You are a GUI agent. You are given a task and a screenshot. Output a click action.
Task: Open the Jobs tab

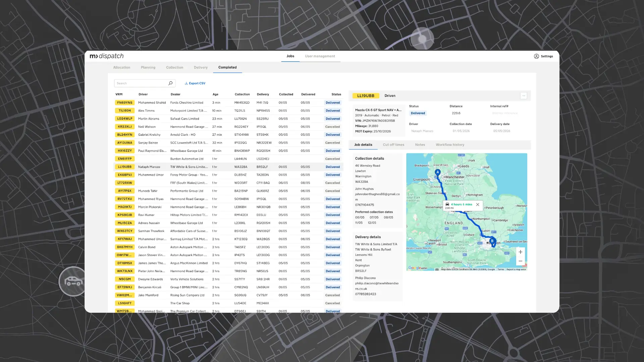click(x=290, y=56)
